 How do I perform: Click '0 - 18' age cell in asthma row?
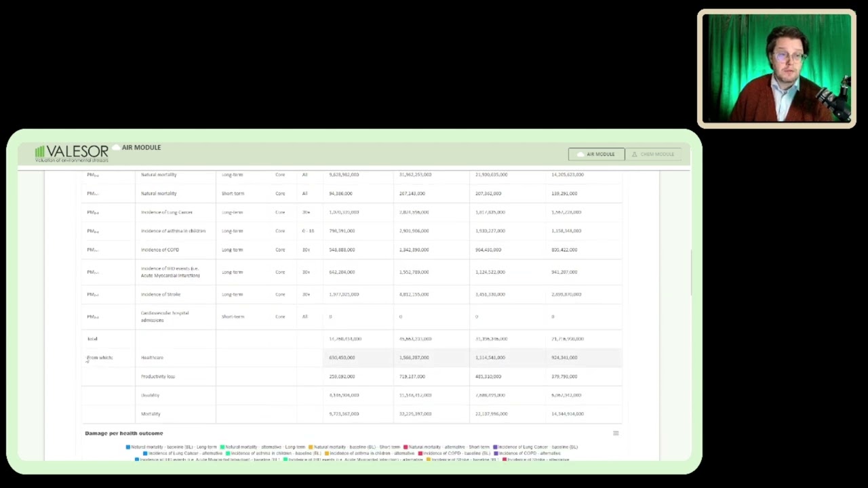click(x=308, y=231)
